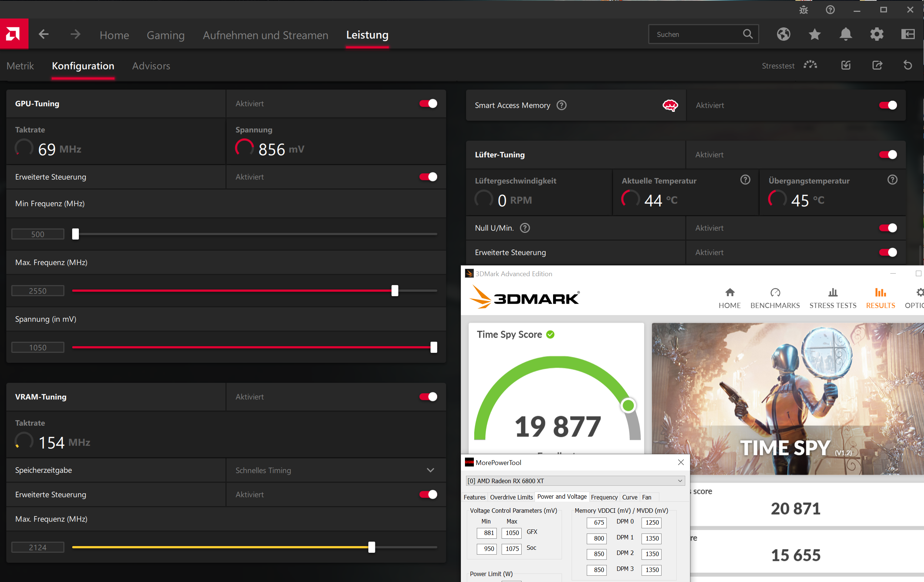
Task: Click Smart Access Memory help icon
Action: (x=561, y=105)
